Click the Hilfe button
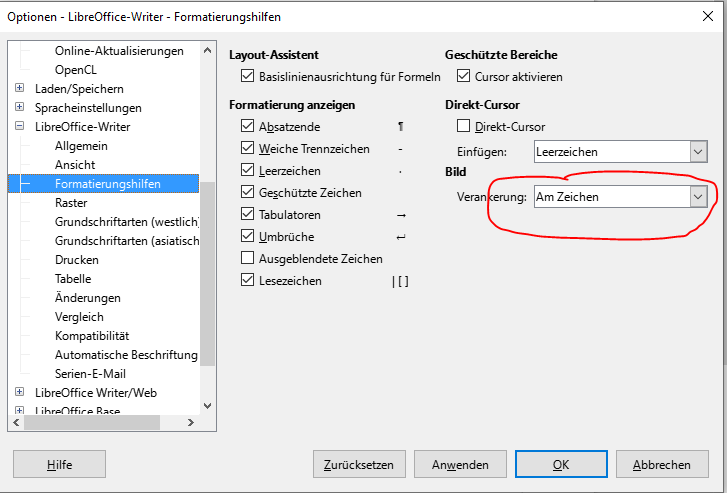727x493 pixels. [59, 464]
